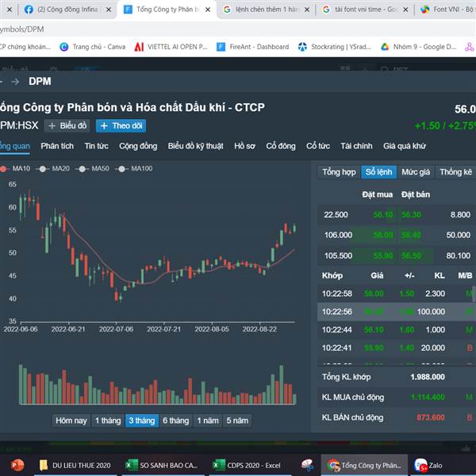Close the Tổng Công ty Phân bón tab
The height and width of the screenshot is (476, 476).
point(208,10)
